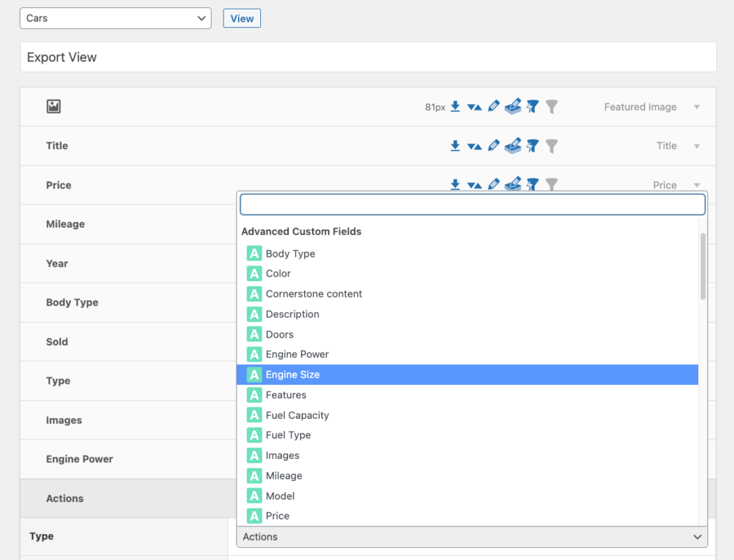The width and height of the screenshot is (734, 560).
Task: Focus the field search box in dropdown
Action: [x=472, y=204]
